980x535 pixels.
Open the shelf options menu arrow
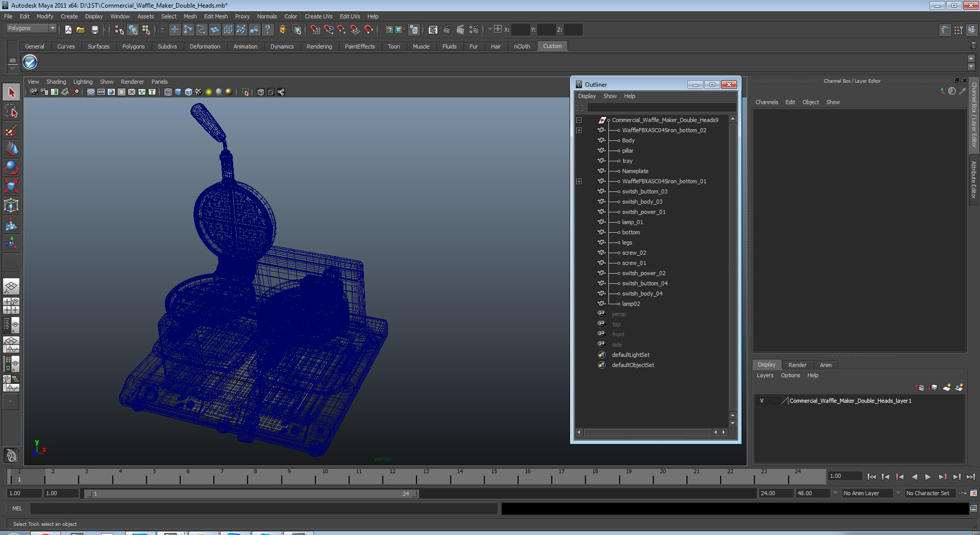click(13, 68)
